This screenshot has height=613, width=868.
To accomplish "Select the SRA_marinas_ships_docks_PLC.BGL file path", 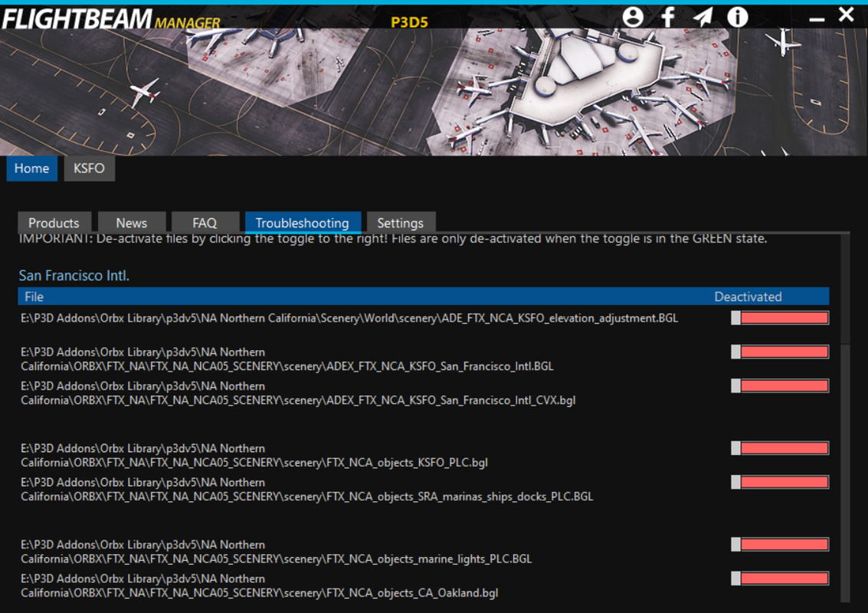I will coord(306,490).
